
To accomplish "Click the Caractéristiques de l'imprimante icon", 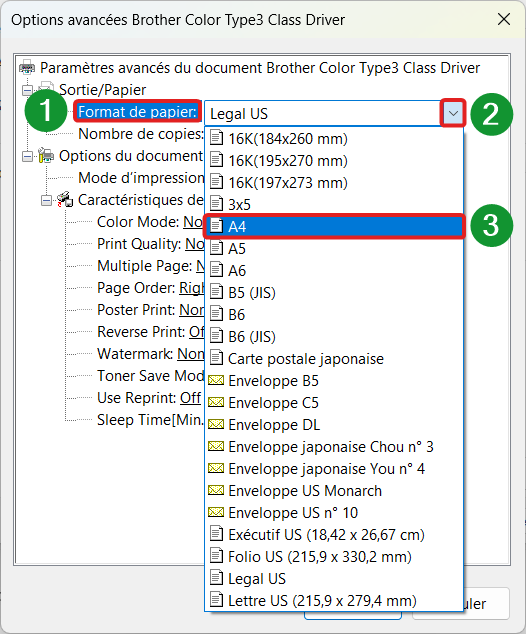I will (65, 199).
